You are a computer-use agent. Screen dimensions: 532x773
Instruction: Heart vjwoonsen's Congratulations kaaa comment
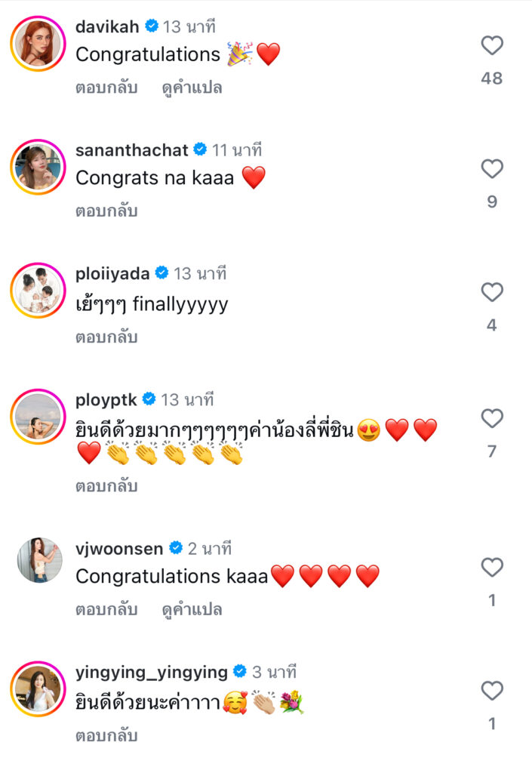point(492,568)
